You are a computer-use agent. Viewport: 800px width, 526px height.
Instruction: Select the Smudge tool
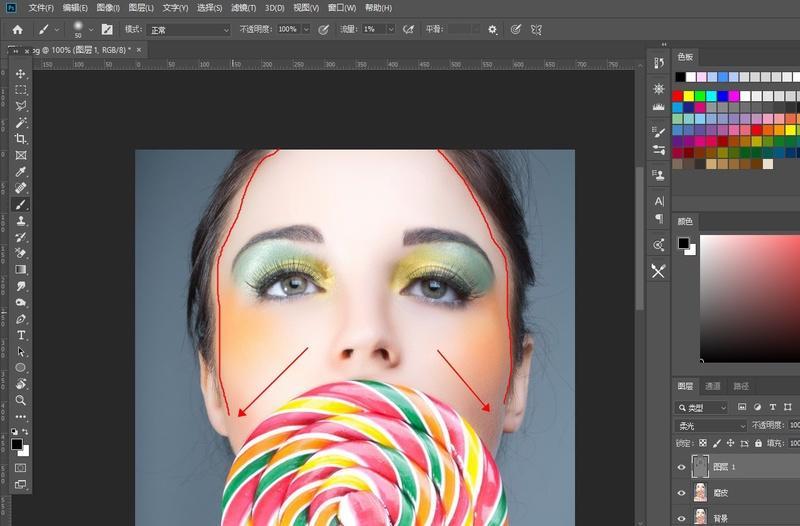pyautogui.click(x=20, y=286)
